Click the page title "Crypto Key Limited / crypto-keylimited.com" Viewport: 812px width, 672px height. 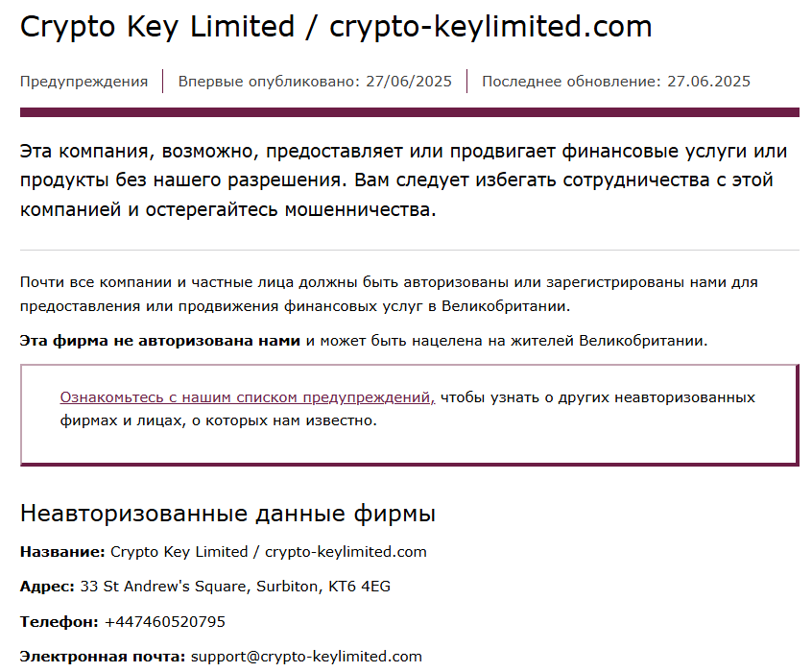335,27
